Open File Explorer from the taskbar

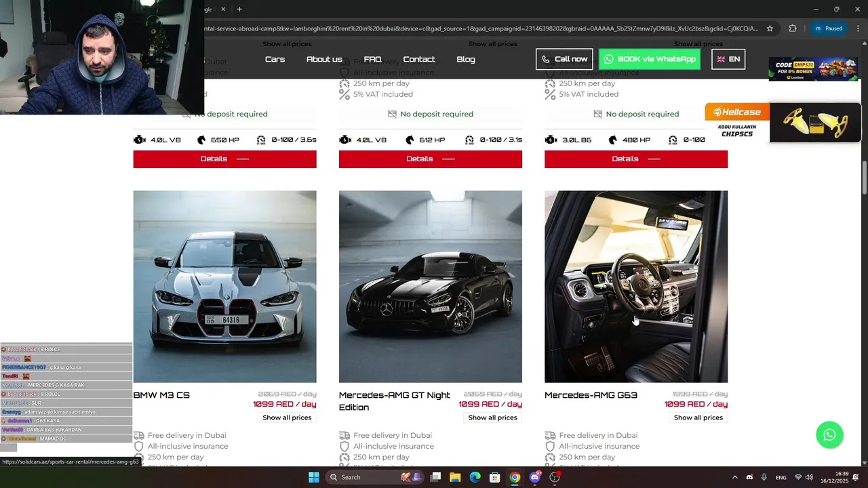455,477
